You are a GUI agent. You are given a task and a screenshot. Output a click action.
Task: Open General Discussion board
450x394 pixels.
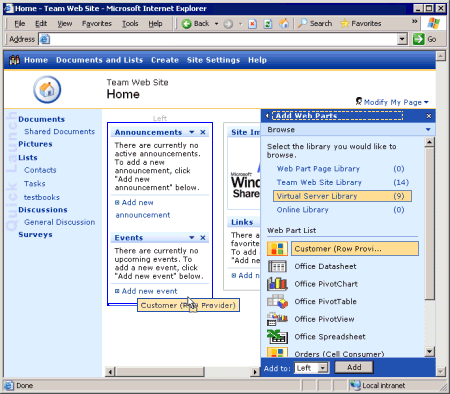(59, 222)
